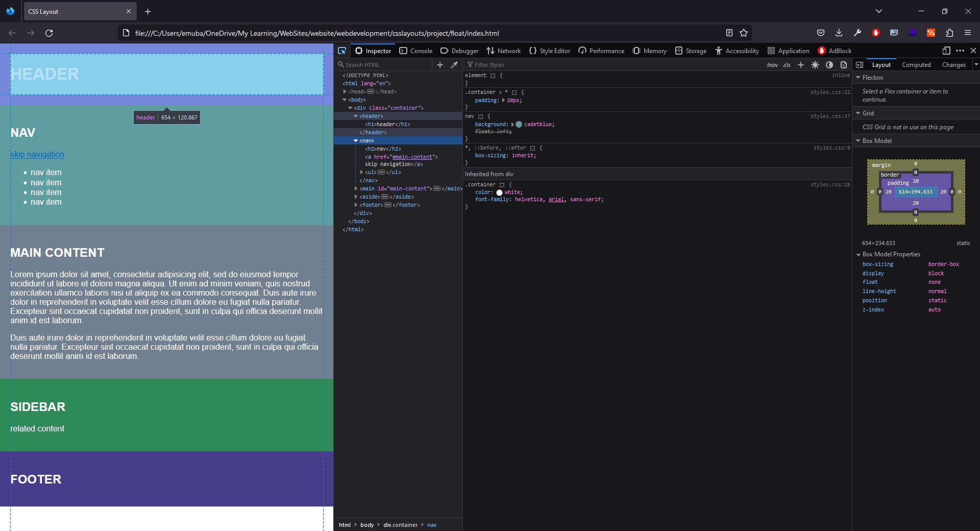The width and height of the screenshot is (980, 531).
Task: Expand the footer element node
Action: pos(356,205)
